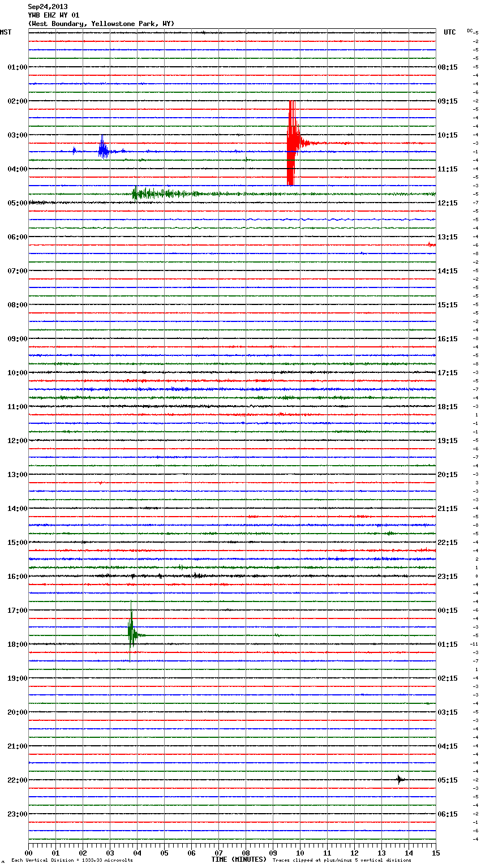The image size is (481, 868).
Task: Select the 23:00 MST time label
Action: [17, 814]
